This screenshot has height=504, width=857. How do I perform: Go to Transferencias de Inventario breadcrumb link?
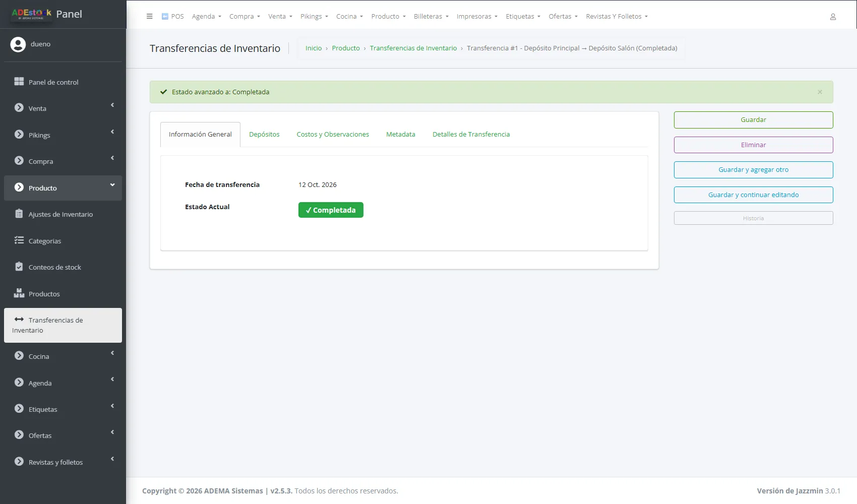413,48
